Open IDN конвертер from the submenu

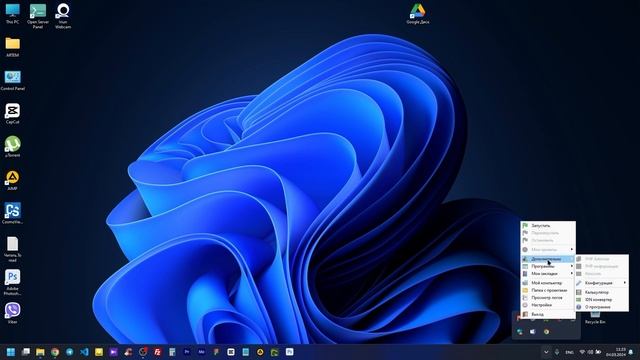(x=602, y=300)
